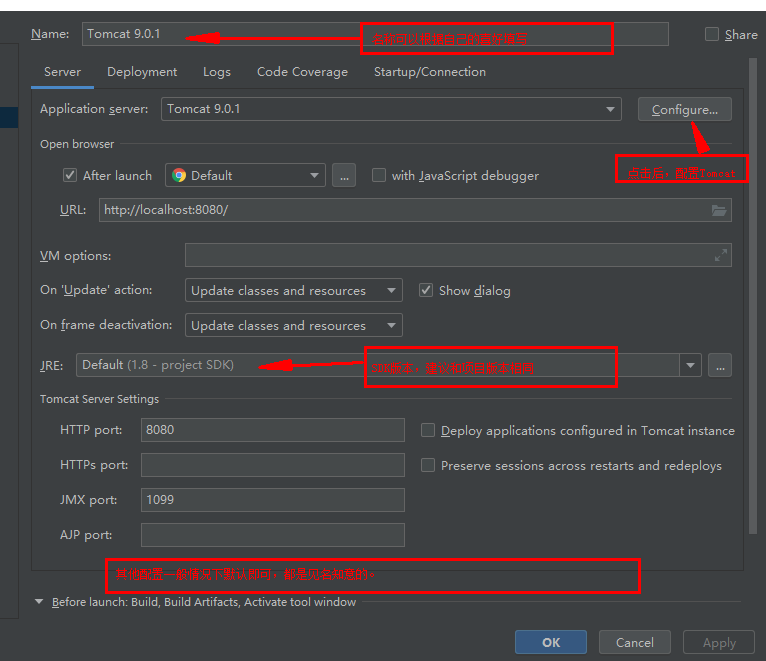Click the Chrome browser icon in Default dropdown
766x661 pixels.
179,175
